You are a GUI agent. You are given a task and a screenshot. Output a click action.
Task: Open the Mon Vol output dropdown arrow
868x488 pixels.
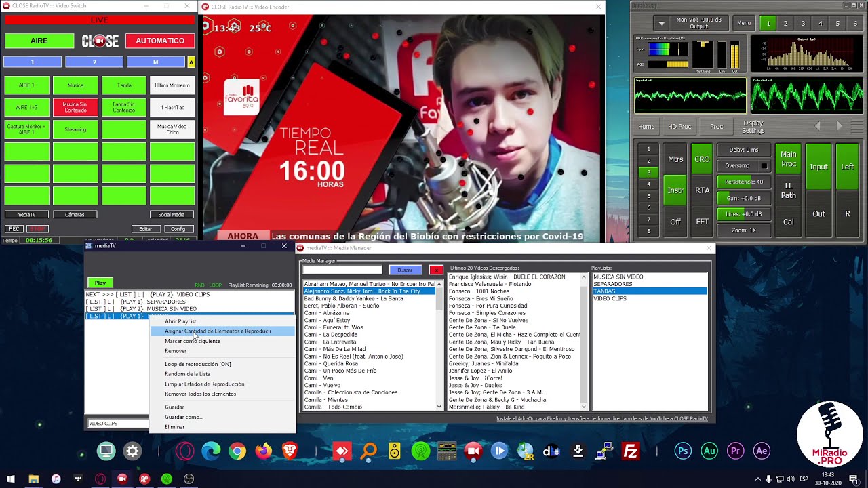pyautogui.click(x=662, y=23)
